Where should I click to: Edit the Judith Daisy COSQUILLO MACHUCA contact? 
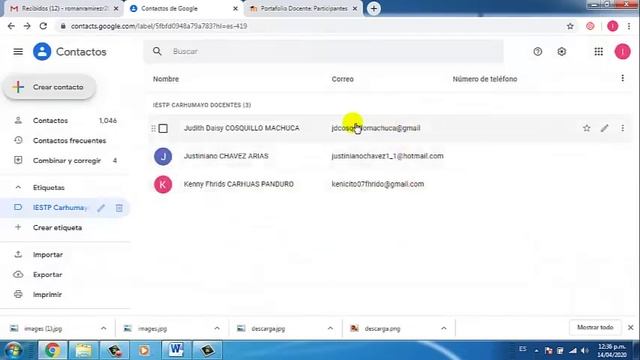point(604,128)
